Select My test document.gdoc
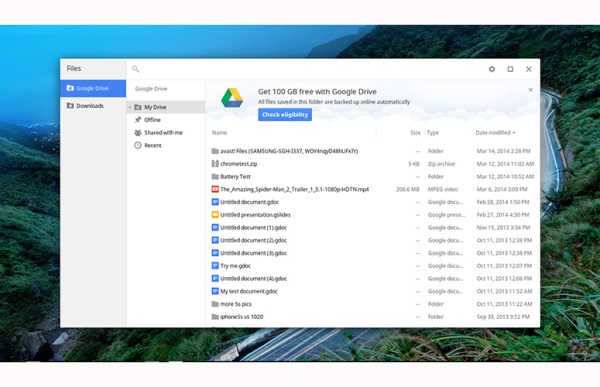600x387 pixels. pos(373,291)
